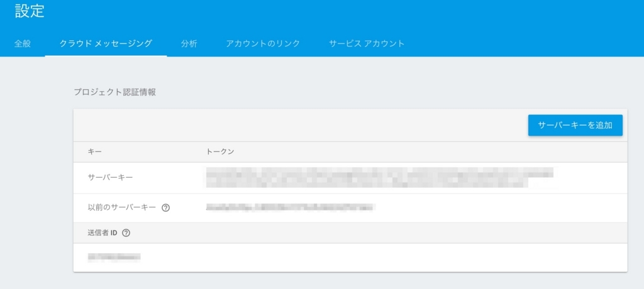
Task: Click the キー column header
Action: (95, 152)
